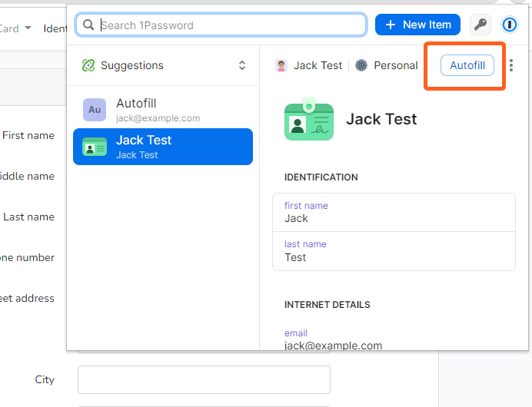Click the magnifier icon in the search bar
The image size is (532, 407).
click(88, 25)
